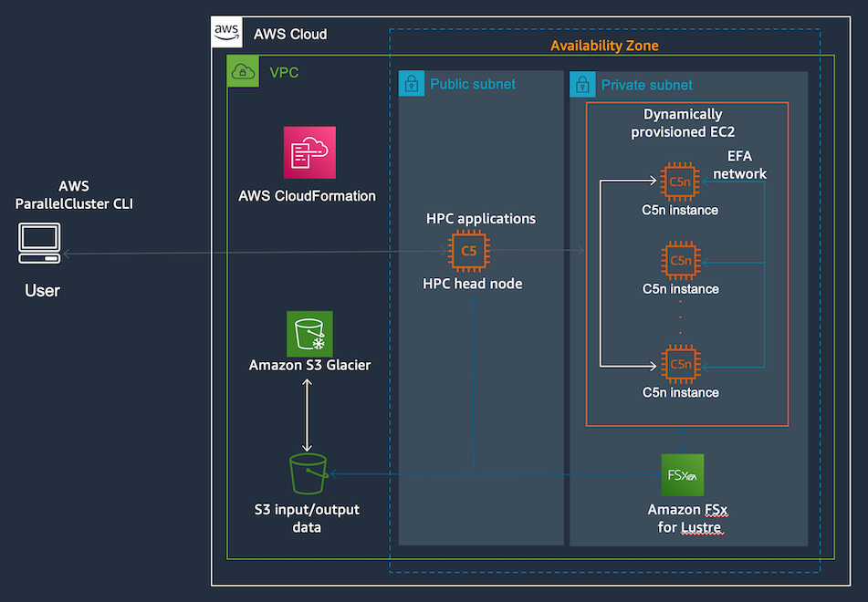Screen dimensions: 868x602
Task: Select the pink AWS CloudFormation icon
Action: (309, 152)
